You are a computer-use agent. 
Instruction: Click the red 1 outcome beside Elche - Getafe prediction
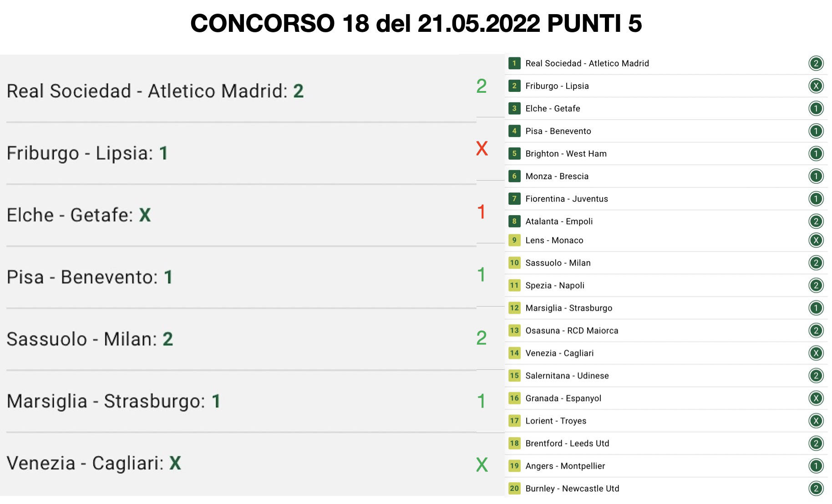click(x=482, y=212)
